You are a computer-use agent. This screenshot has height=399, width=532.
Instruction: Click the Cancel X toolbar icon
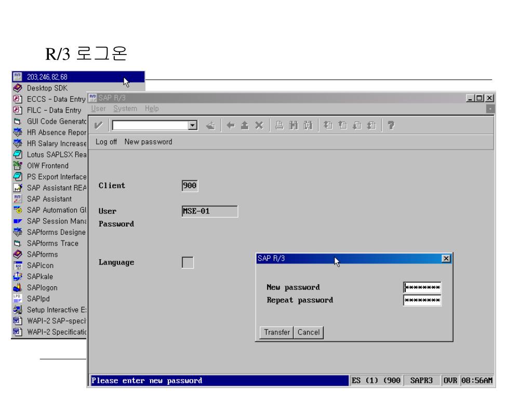pyautogui.click(x=259, y=126)
